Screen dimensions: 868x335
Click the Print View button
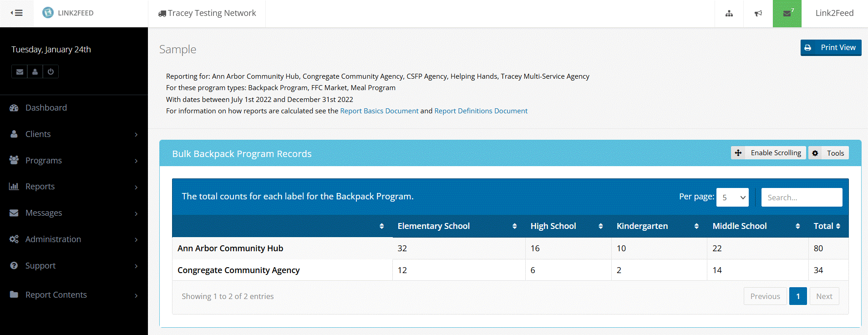click(x=831, y=48)
